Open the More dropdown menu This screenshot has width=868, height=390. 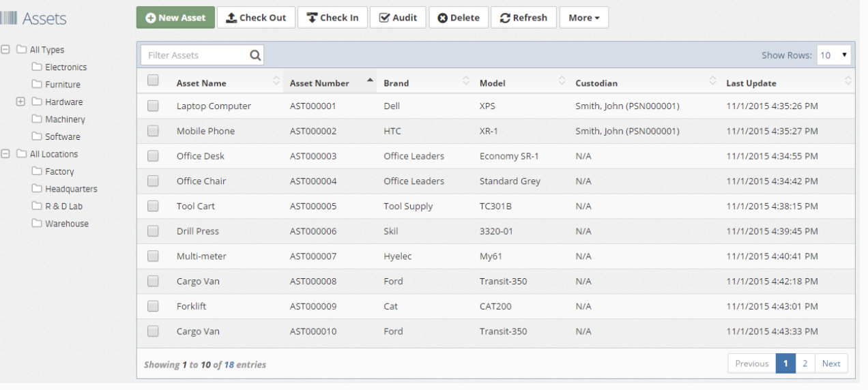point(583,18)
